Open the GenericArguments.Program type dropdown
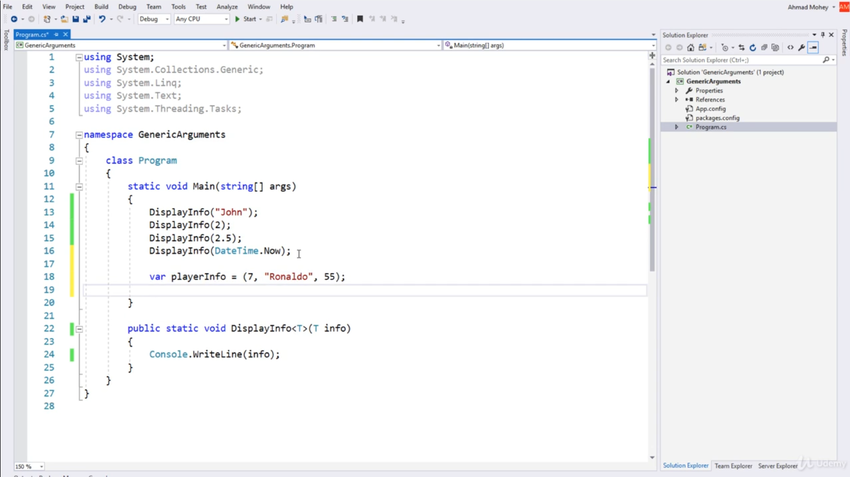 pos(336,46)
